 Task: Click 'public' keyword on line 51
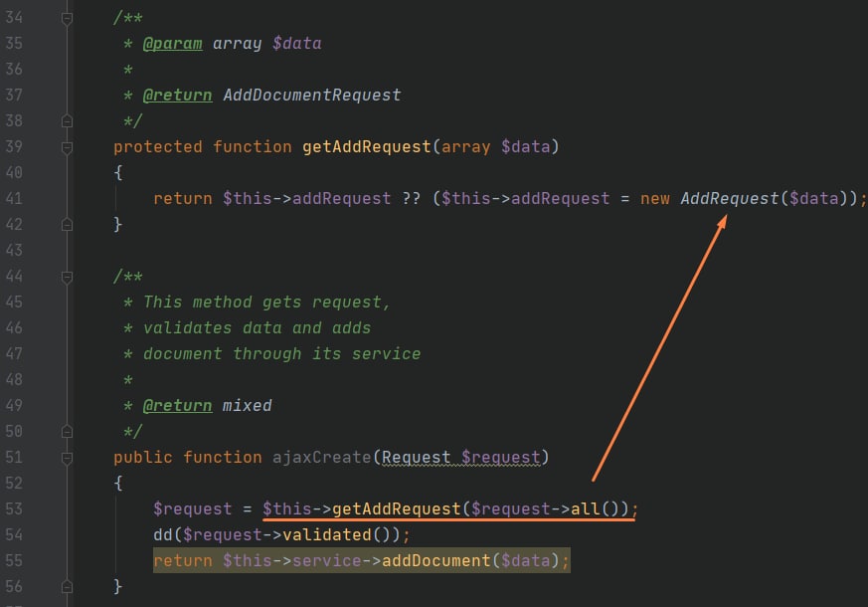[x=143, y=457]
